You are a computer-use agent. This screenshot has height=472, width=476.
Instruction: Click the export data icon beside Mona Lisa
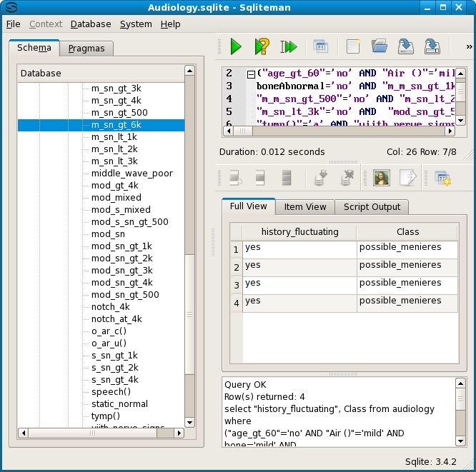407,178
